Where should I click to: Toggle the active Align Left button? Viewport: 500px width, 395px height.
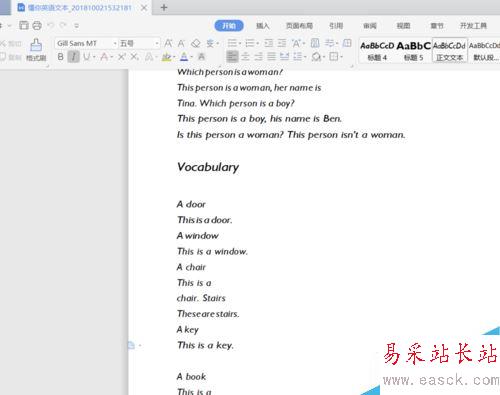(232, 57)
